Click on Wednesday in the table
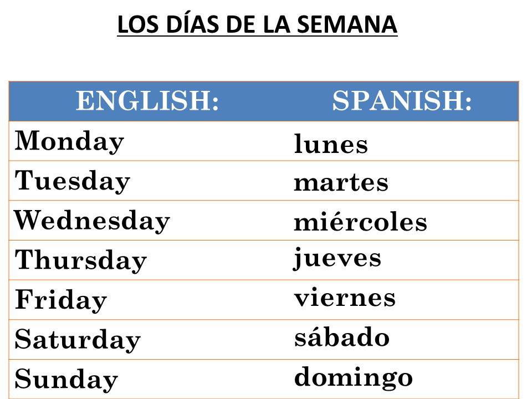532x399 pixels. [91, 221]
